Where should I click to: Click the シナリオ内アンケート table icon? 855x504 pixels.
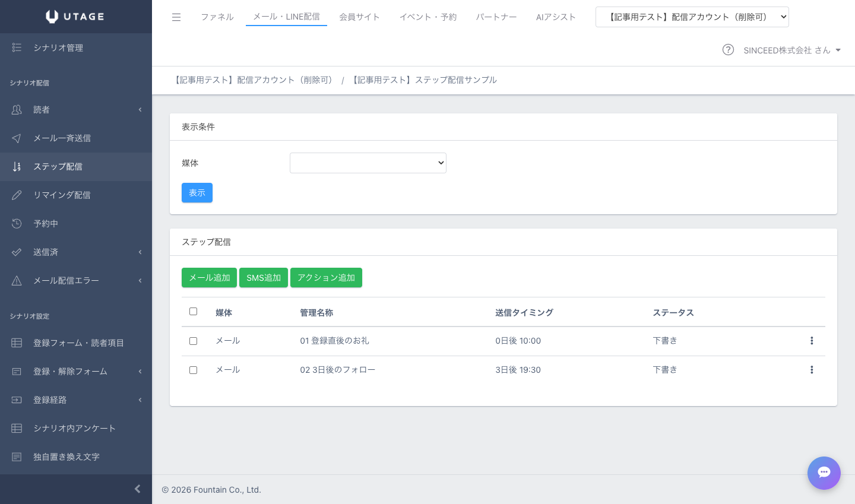click(17, 429)
